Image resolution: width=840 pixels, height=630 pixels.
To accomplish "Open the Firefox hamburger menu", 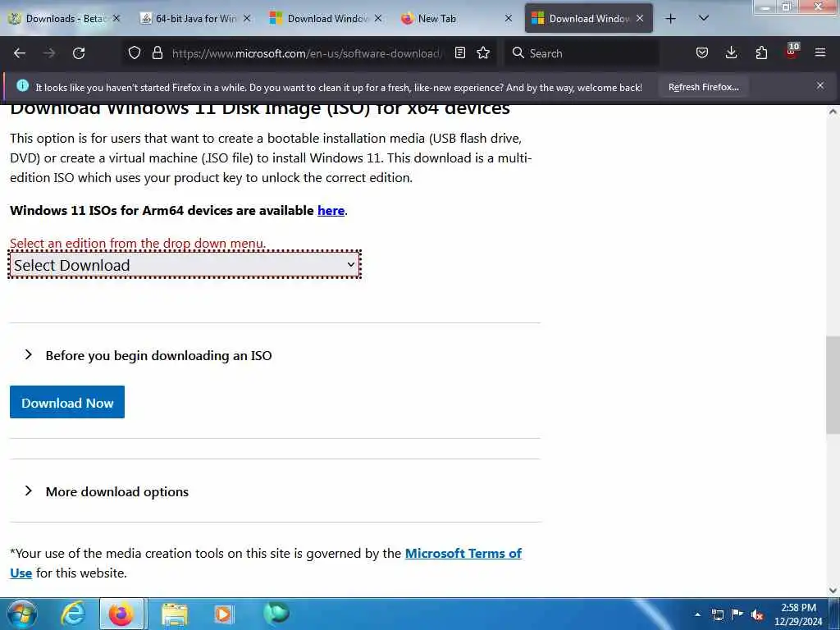I will coord(819,52).
